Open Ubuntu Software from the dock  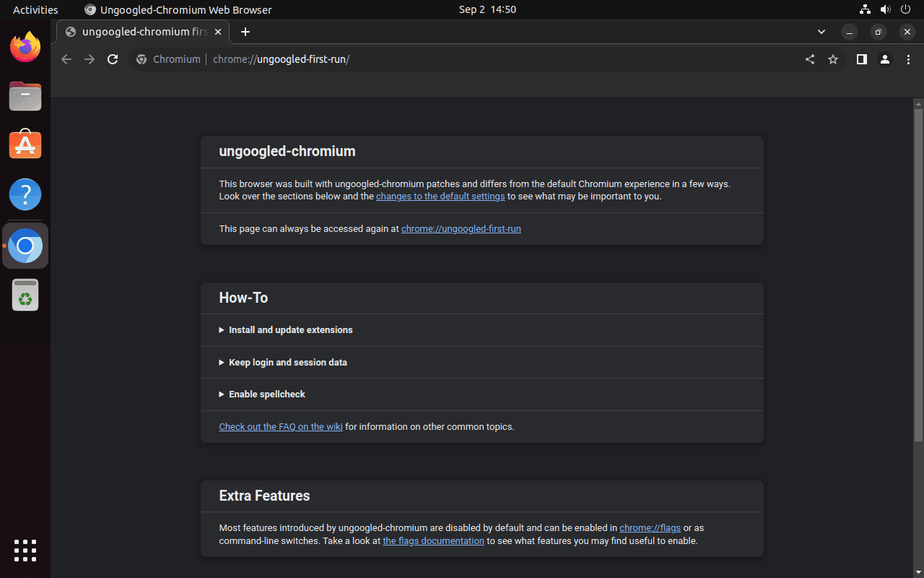(25, 144)
